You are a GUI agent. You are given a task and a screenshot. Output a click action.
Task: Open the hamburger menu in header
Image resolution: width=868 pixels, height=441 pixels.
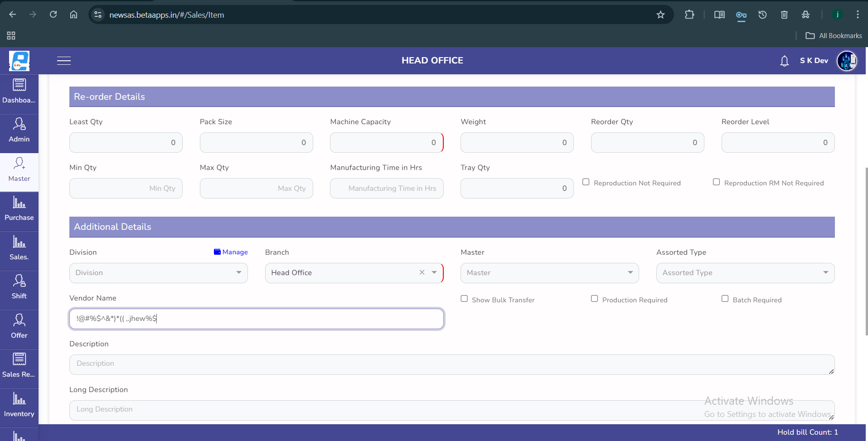64,61
